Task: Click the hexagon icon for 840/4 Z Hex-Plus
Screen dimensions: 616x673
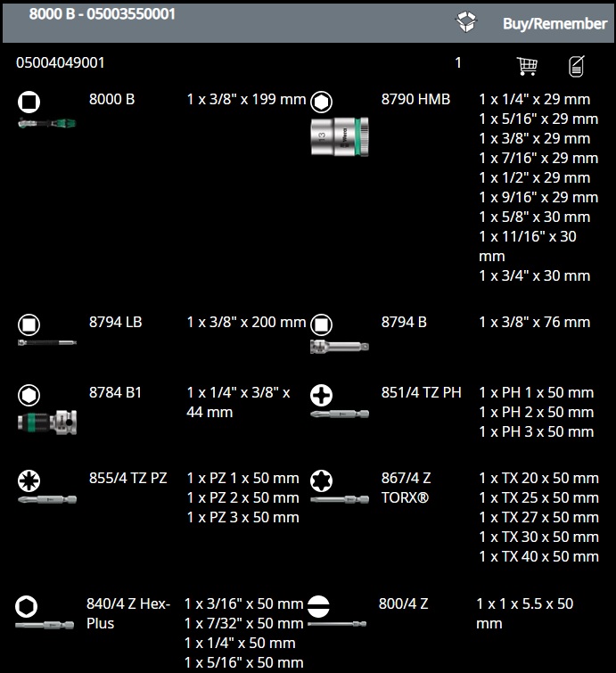Action: click(x=26, y=606)
